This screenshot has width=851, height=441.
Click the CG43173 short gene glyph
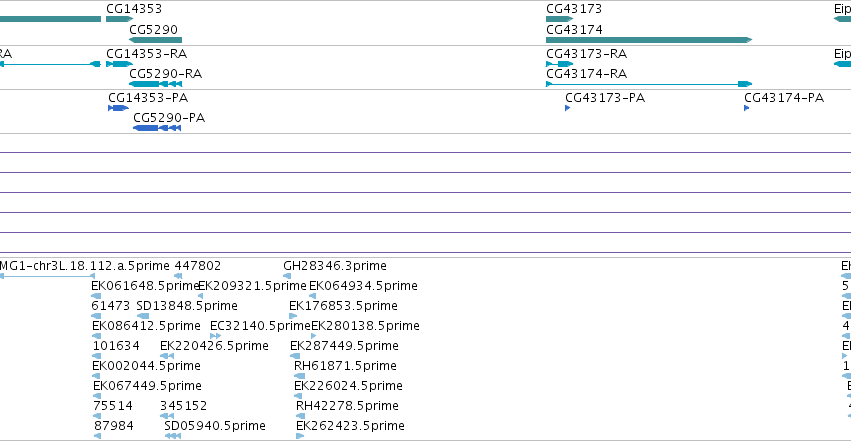[x=560, y=19]
